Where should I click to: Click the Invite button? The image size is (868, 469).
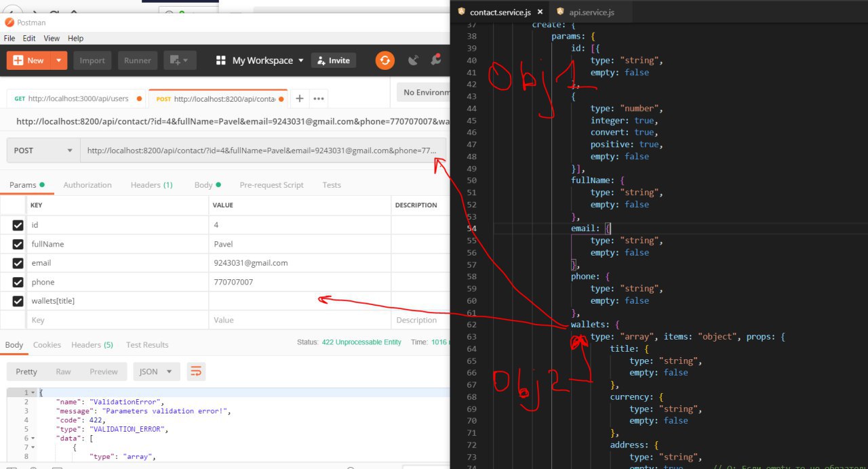334,60
